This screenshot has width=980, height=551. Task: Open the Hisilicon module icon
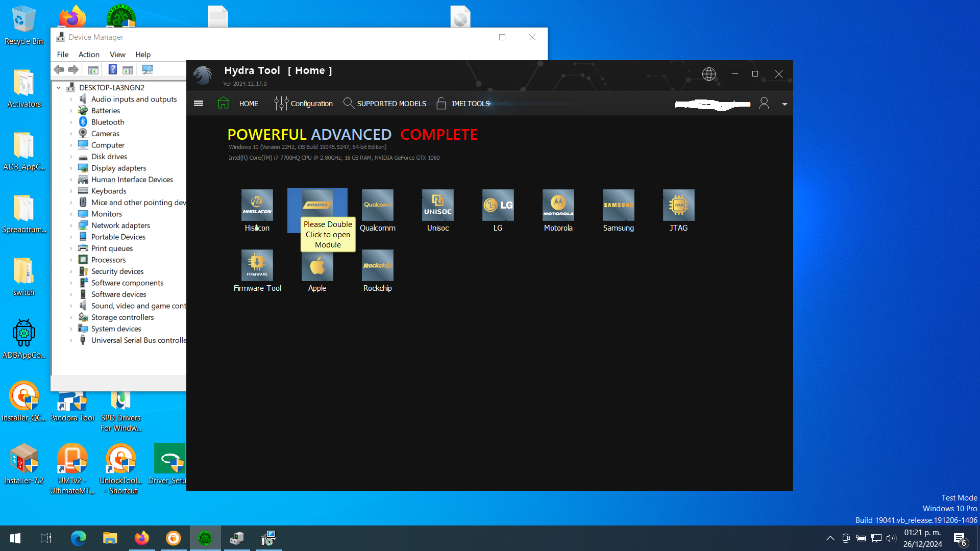point(257,205)
